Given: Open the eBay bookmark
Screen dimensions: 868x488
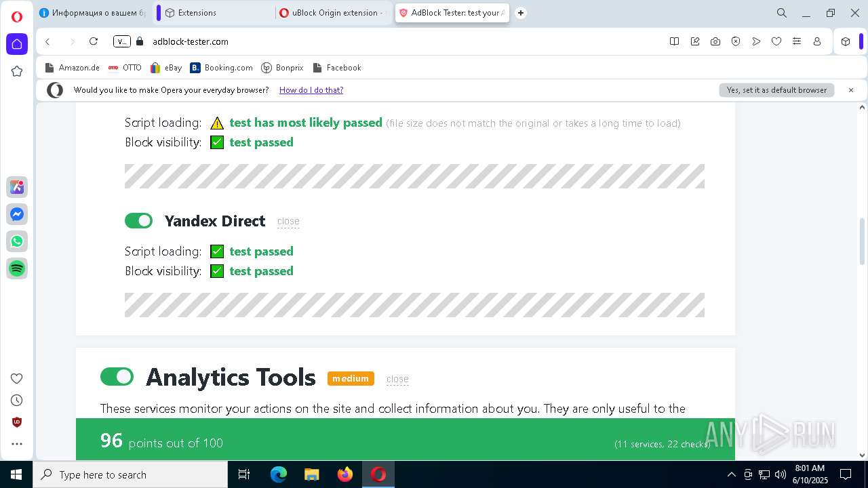Looking at the screenshot, I should click(x=166, y=68).
